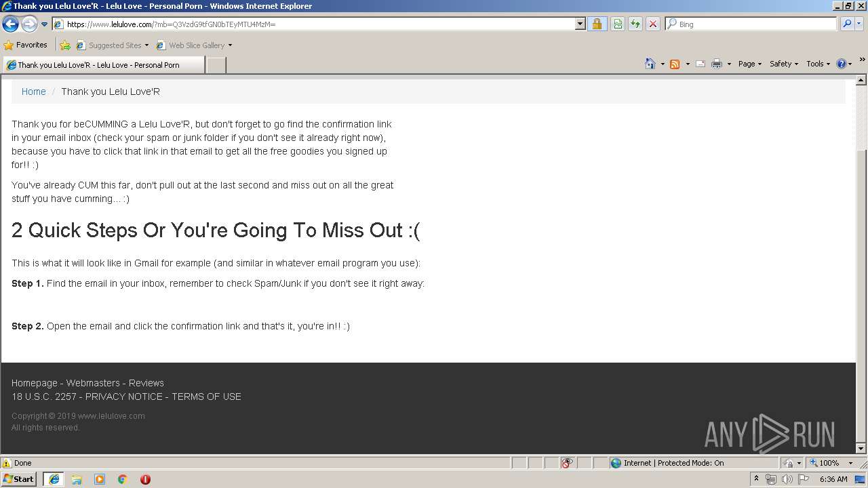Viewport: 868px width, 488px height.
Task: Open the status bar security lock dropdown
Action: point(793,463)
